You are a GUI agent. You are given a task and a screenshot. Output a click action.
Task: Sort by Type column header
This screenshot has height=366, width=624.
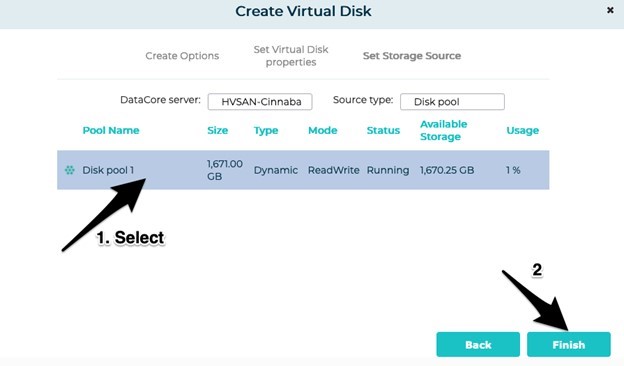pyautogui.click(x=266, y=130)
